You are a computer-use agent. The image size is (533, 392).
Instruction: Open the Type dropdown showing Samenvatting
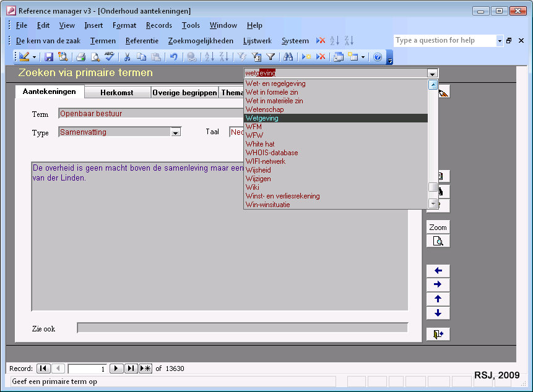point(176,132)
